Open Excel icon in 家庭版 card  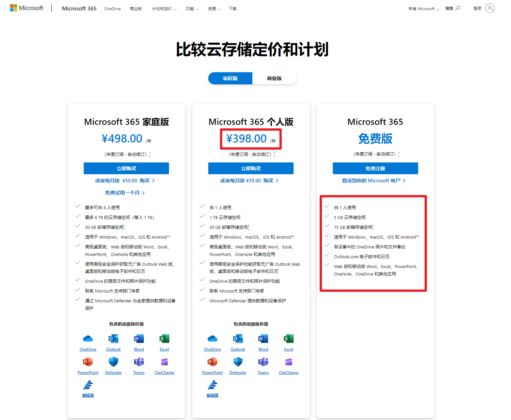point(164,339)
